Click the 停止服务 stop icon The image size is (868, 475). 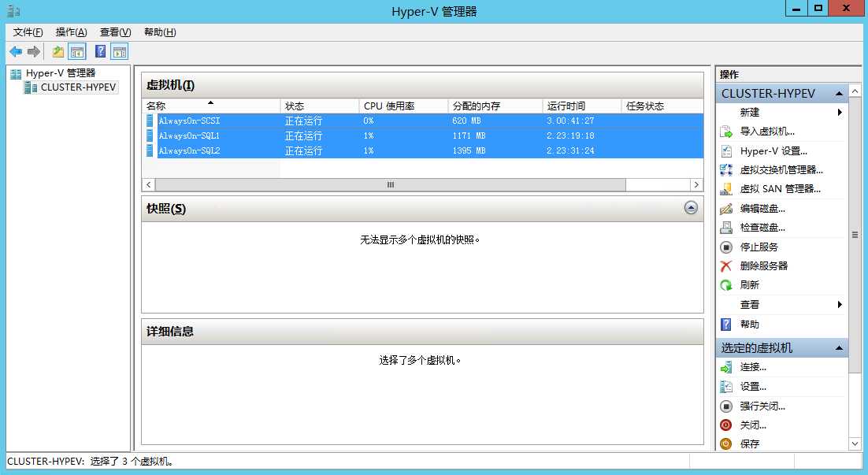coord(725,247)
